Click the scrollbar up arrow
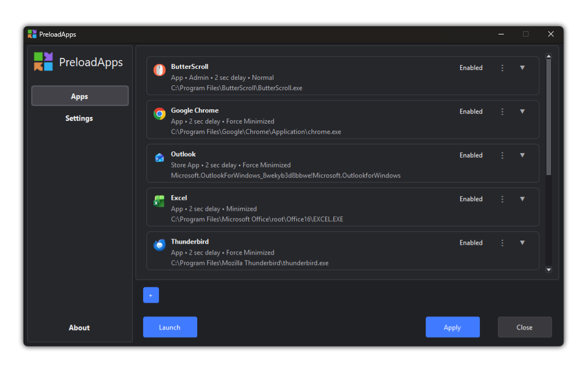Image resolution: width=588 pixels, height=377 pixels. point(549,56)
